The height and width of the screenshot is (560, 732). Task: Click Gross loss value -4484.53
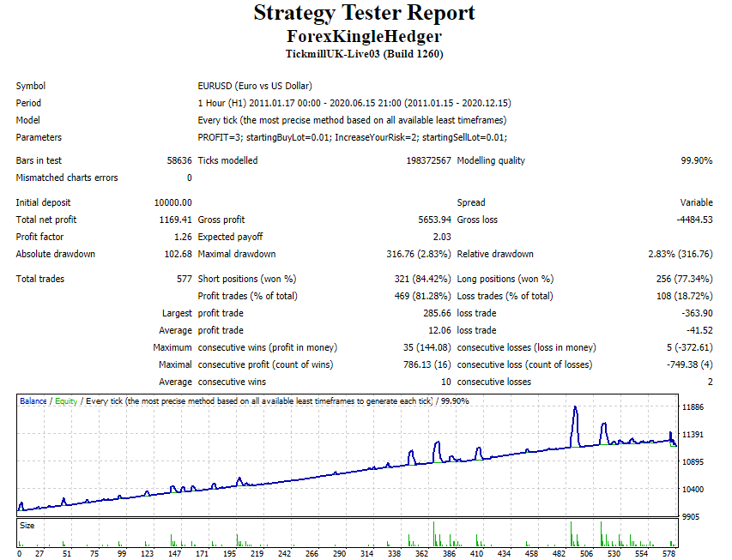(694, 220)
